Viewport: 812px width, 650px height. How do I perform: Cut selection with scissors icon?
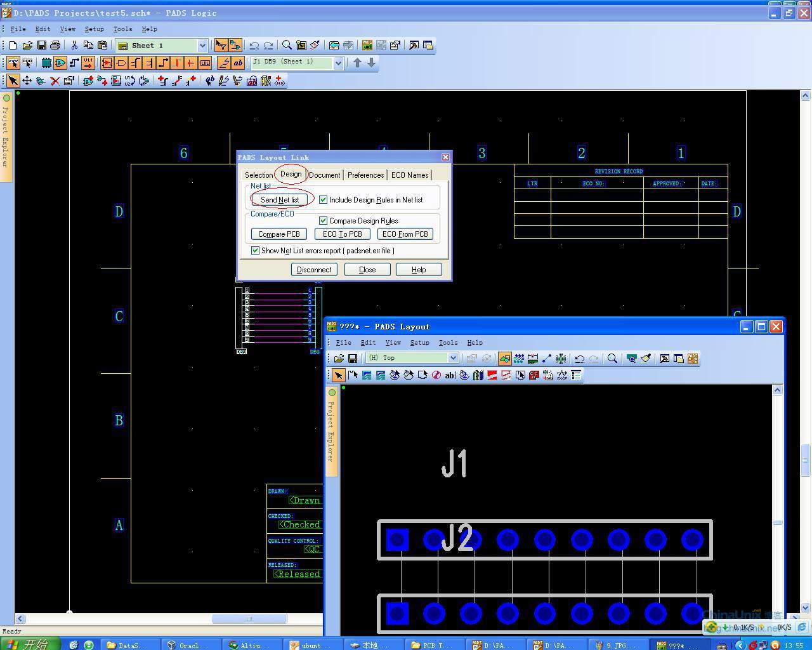[74, 45]
